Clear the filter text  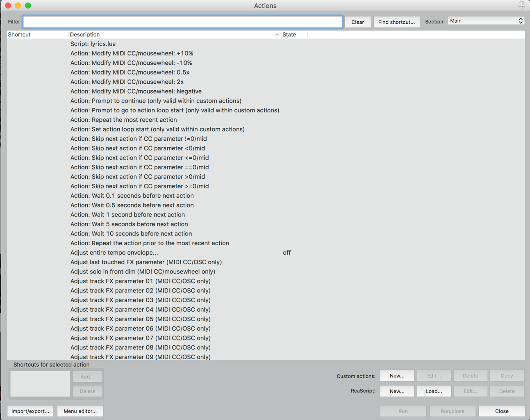pyautogui.click(x=357, y=22)
